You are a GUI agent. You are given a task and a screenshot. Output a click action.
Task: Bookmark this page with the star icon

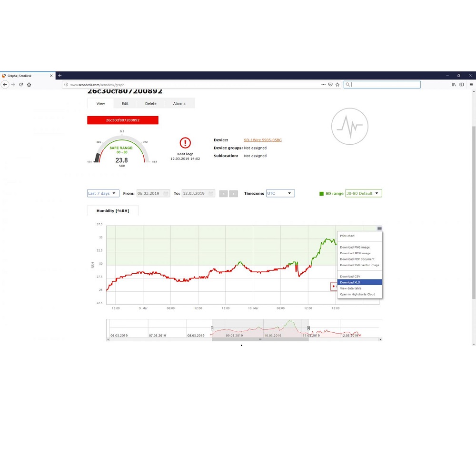click(337, 84)
